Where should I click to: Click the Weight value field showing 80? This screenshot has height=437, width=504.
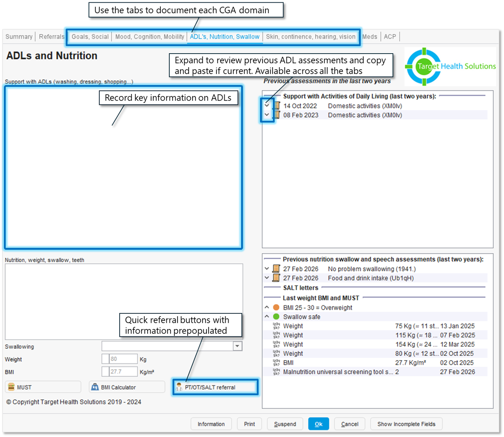[123, 359]
